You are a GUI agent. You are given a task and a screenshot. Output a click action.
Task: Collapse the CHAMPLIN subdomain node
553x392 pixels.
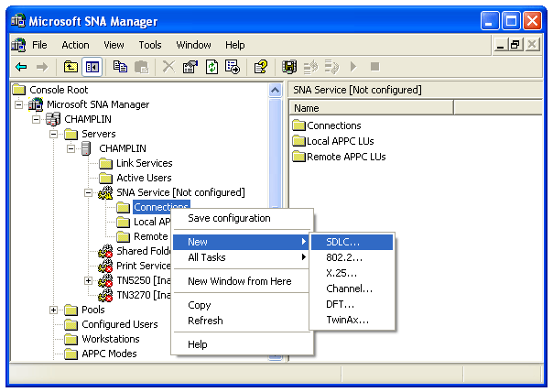pos(36,120)
